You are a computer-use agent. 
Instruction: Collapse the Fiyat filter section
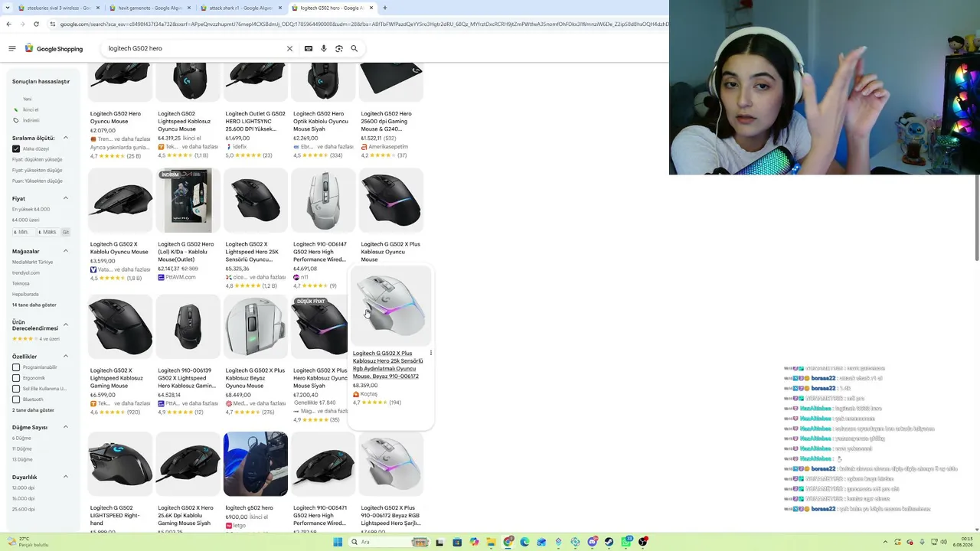pyautogui.click(x=66, y=198)
